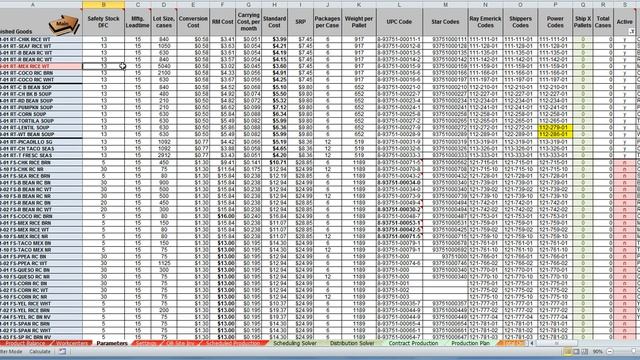The height and width of the screenshot is (360, 640).
Task: Click standard cost $3.99 for RT-CHIK RICE WT
Action: [x=274, y=40]
